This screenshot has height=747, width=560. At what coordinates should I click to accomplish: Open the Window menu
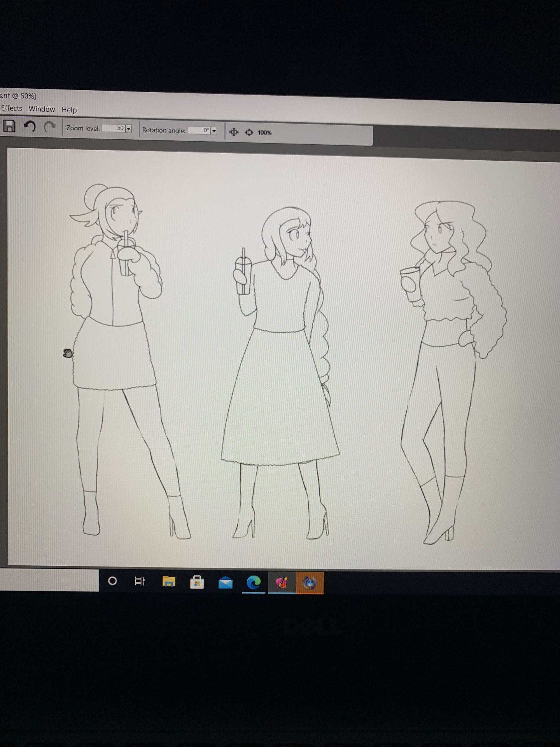tap(42, 109)
